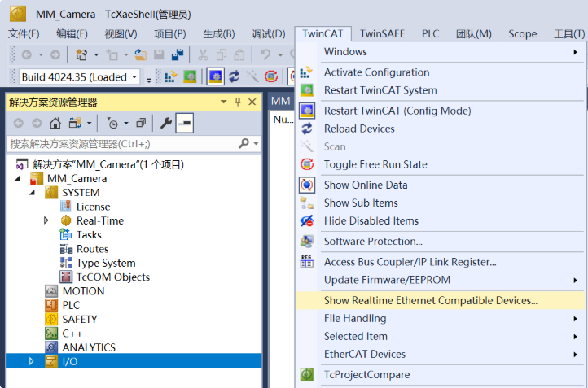Viewport: 588px width, 388px height.
Task: Click Show Realtime Ethernet Compatible Devices...
Action: tap(441, 300)
